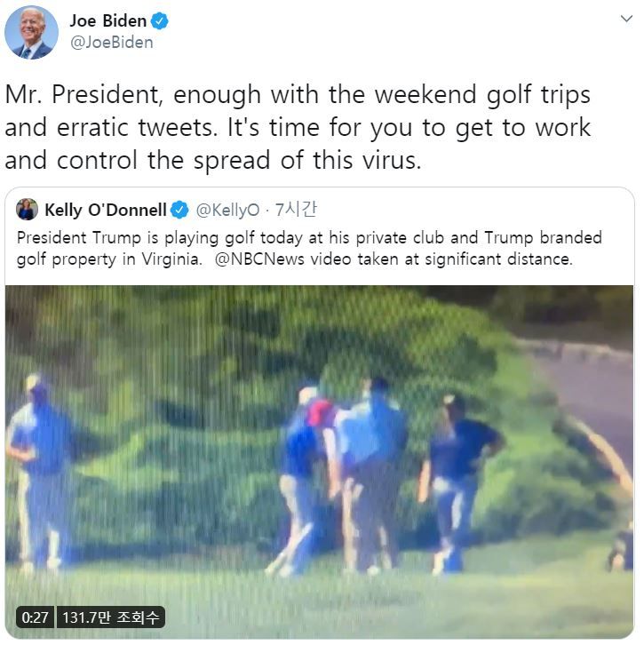The image size is (644, 653).
Task: Open Joe Biden's profile picture
Action: coord(31,32)
